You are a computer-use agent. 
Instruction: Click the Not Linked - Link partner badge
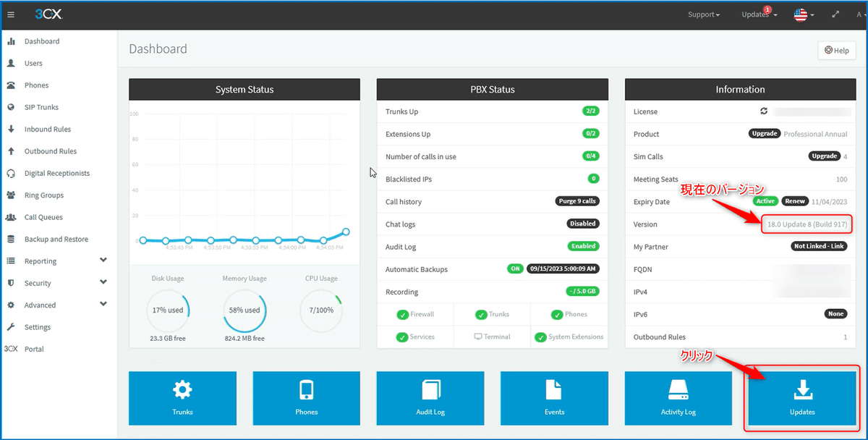pos(819,246)
